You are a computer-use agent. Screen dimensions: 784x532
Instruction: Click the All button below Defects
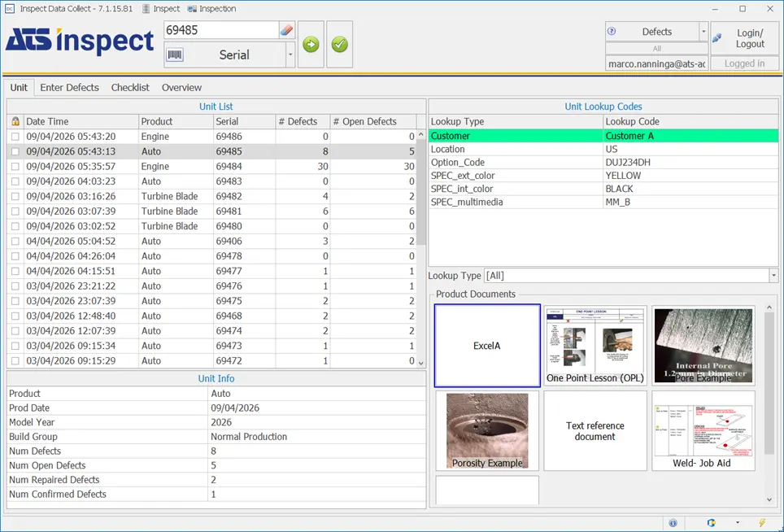pos(656,49)
